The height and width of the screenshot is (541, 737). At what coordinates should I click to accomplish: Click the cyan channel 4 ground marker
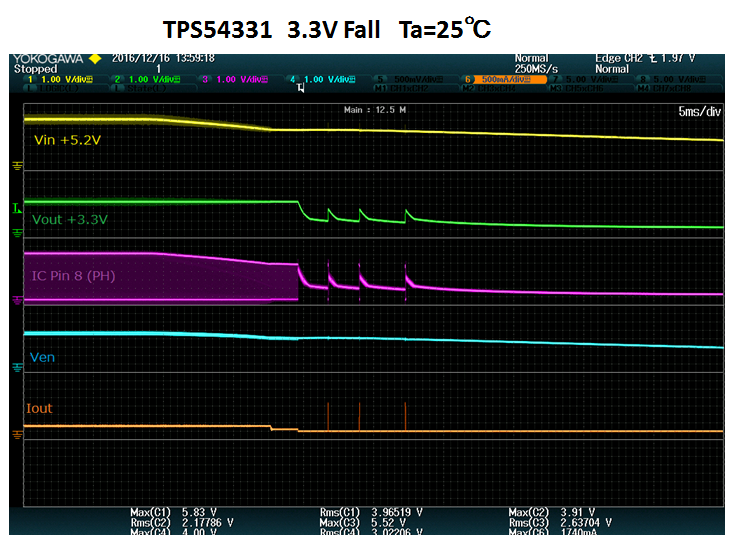tap(17, 367)
